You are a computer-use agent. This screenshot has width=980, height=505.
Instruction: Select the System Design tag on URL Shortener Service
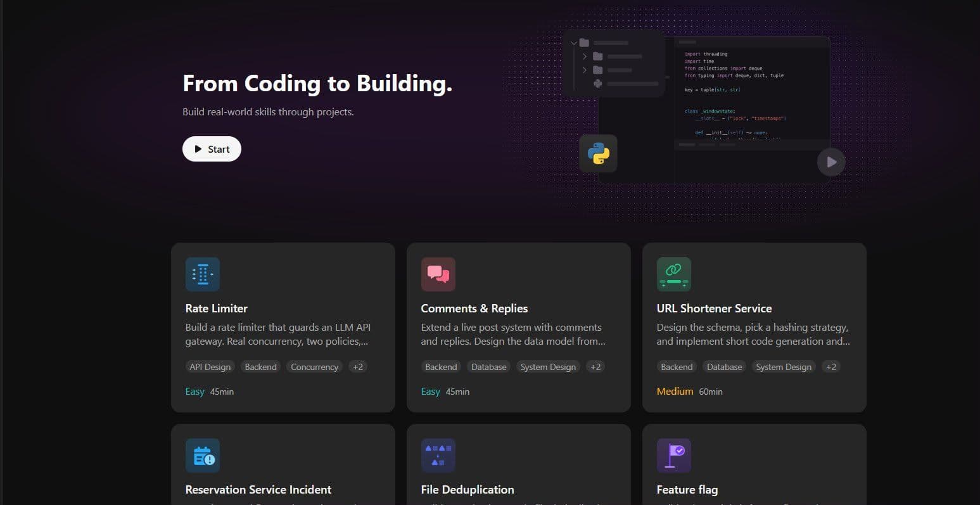tap(784, 367)
